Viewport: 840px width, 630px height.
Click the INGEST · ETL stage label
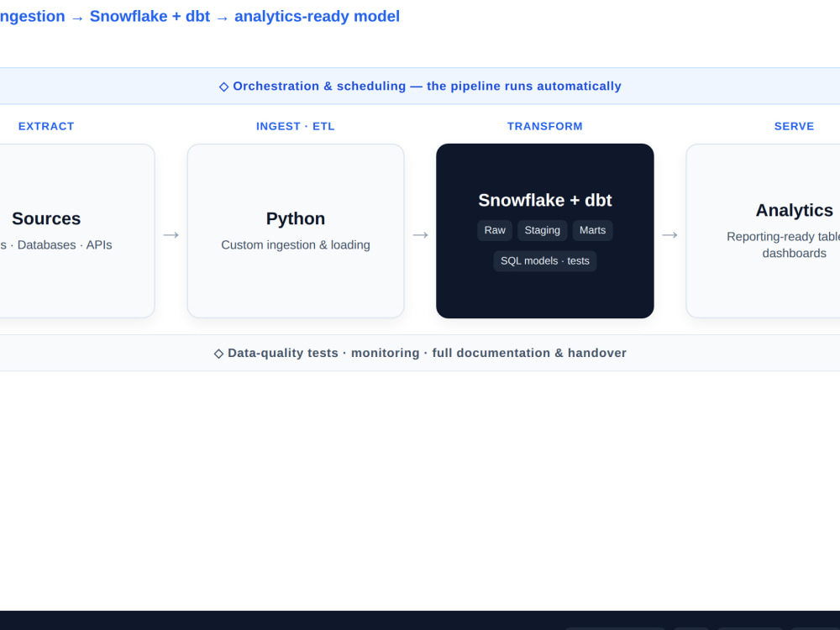tap(295, 127)
